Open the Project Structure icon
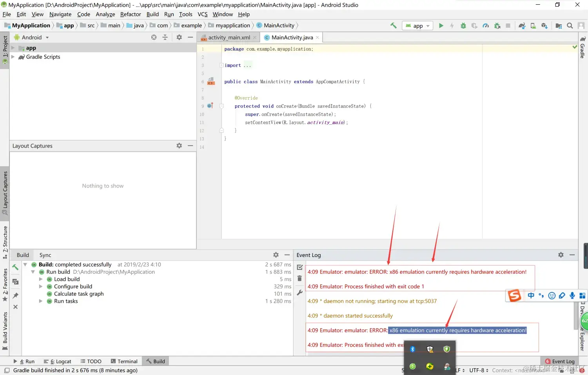Image resolution: width=588 pixels, height=375 pixels. [x=559, y=25]
